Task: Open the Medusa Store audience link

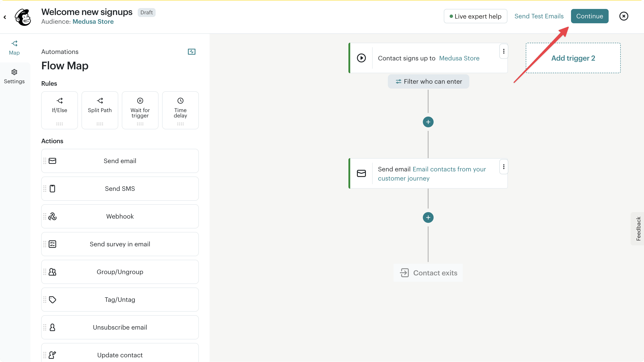Action: [x=93, y=21]
